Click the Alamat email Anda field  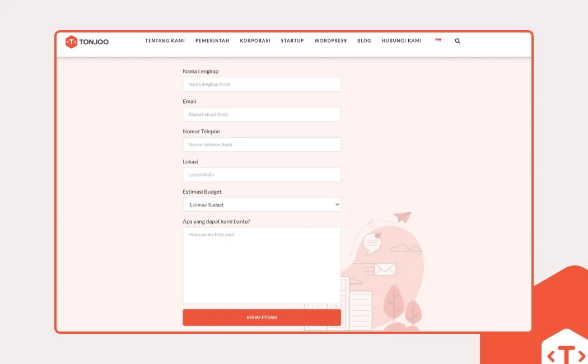(262, 114)
